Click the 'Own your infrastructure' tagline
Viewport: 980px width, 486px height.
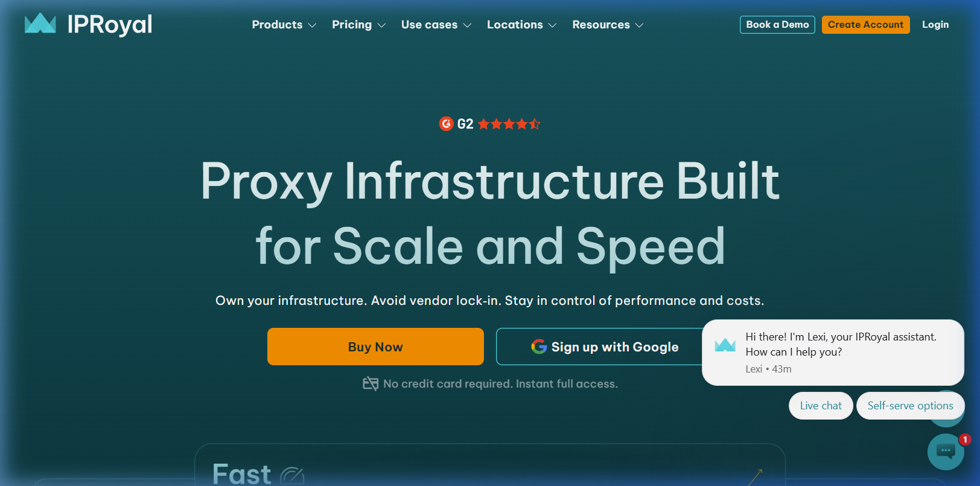pos(490,301)
